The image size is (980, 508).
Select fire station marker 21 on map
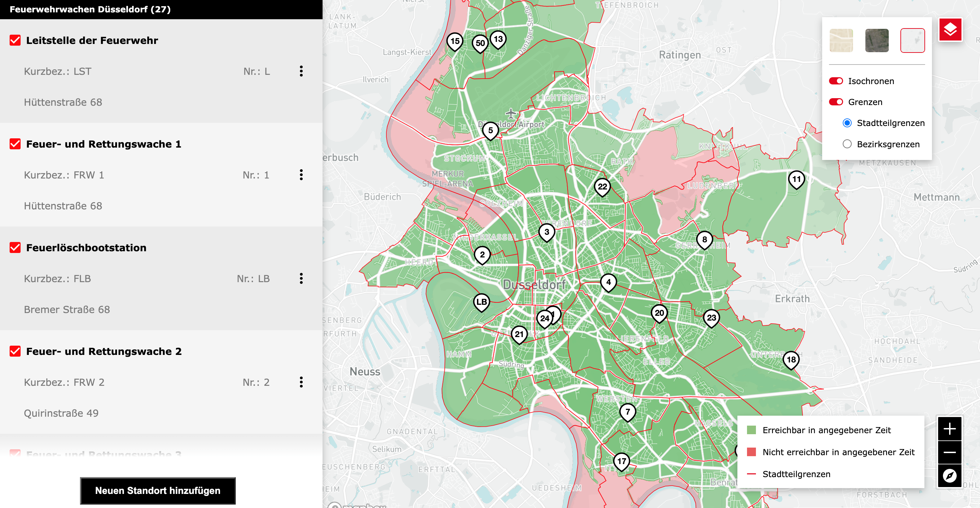pyautogui.click(x=519, y=335)
